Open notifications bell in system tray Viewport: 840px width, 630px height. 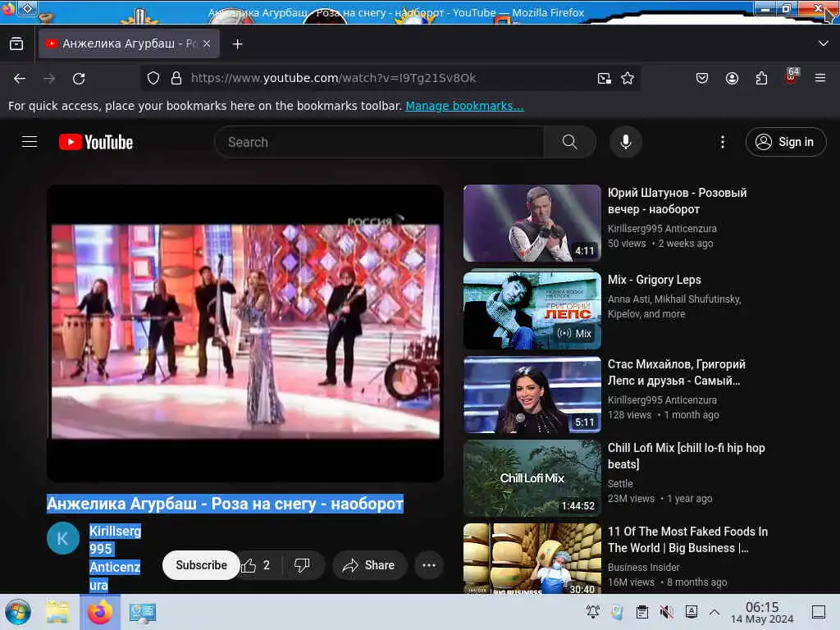click(592, 612)
